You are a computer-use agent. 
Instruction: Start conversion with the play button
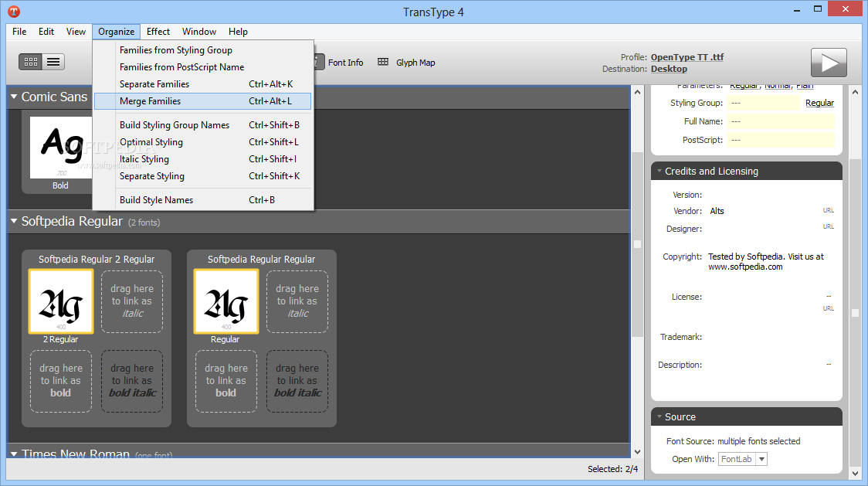pos(829,63)
